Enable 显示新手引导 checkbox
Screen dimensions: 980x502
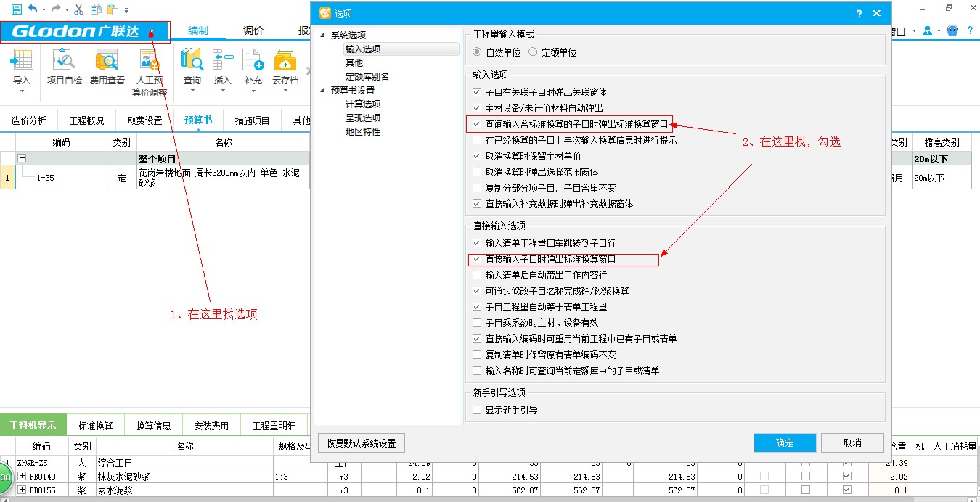477,410
